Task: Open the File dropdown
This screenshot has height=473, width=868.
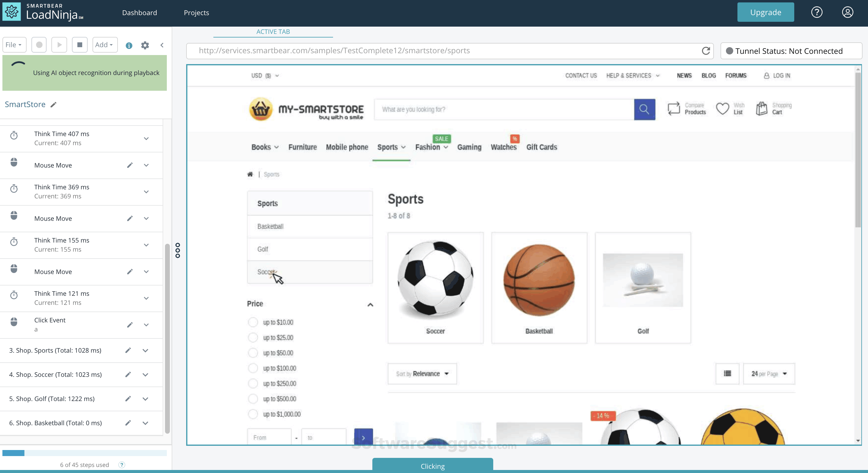Action: (14, 44)
